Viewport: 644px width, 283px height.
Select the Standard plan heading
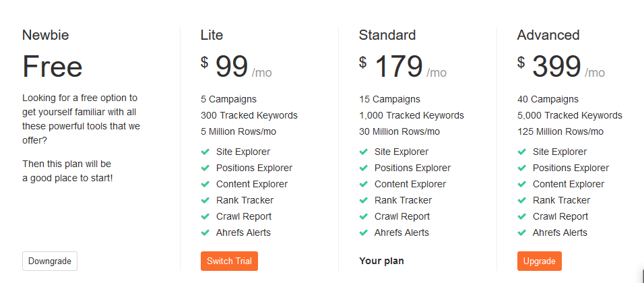pyautogui.click(x=387, y=35)
